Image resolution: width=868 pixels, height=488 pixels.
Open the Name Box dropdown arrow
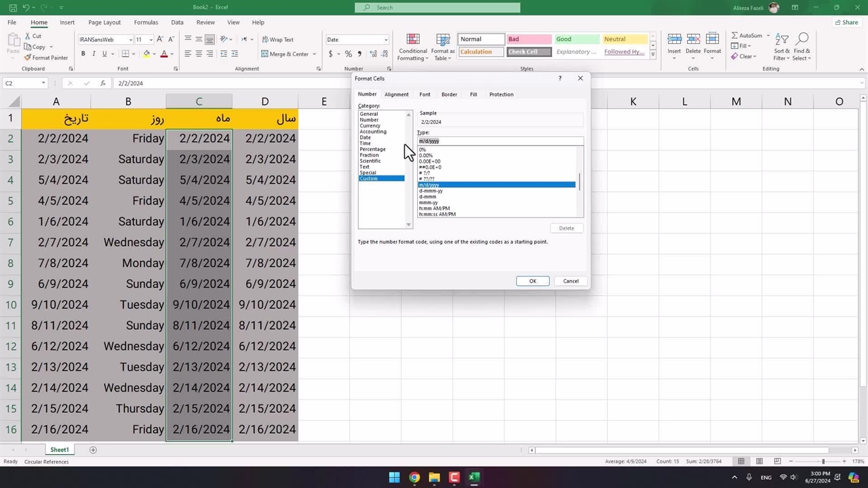pos(43,83)
